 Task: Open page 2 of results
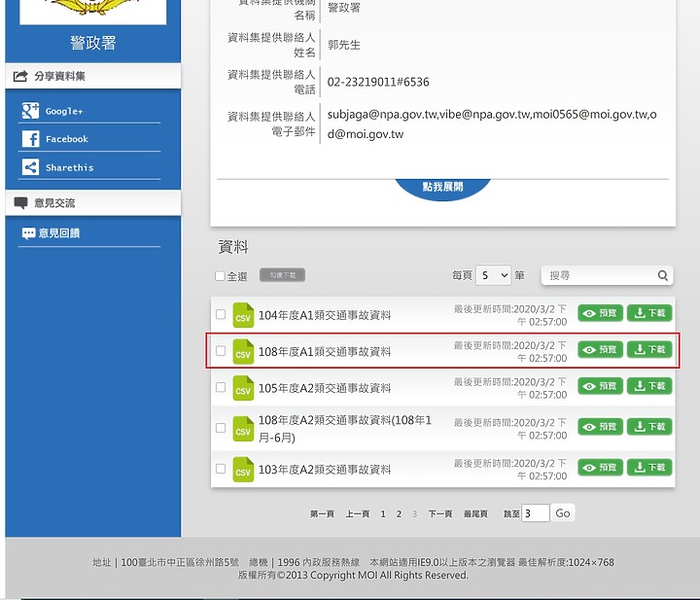pyautogui.click(x=399, y=513)
